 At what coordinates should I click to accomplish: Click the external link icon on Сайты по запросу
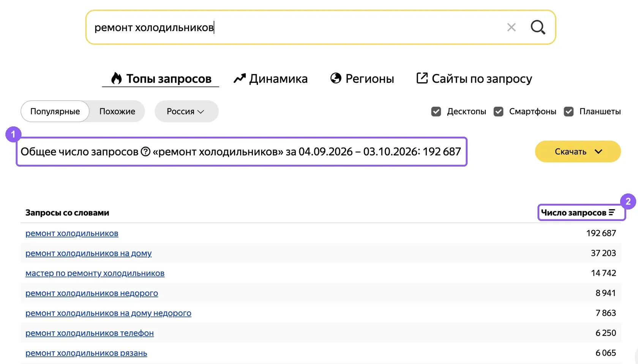pyautogui.click(x=422, y=78)
